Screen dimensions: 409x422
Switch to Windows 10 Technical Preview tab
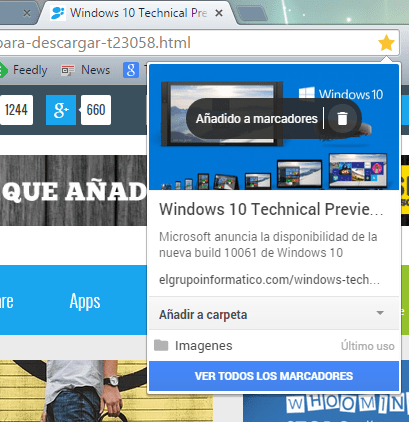(137, 13)
